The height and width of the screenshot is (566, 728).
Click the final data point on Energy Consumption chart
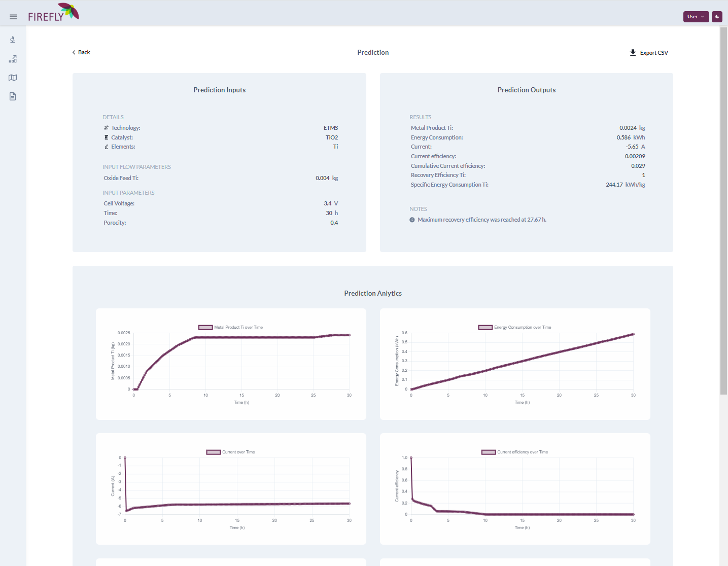click(633, 334)
